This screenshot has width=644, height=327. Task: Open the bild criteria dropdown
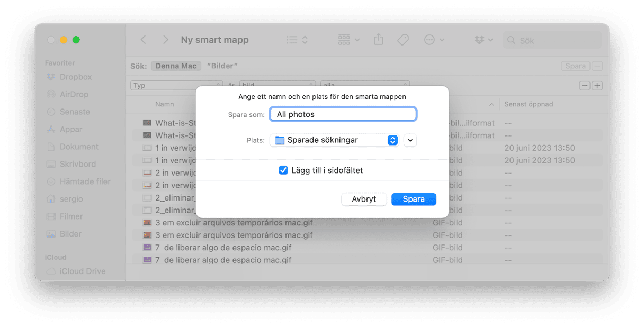[278, 85]
